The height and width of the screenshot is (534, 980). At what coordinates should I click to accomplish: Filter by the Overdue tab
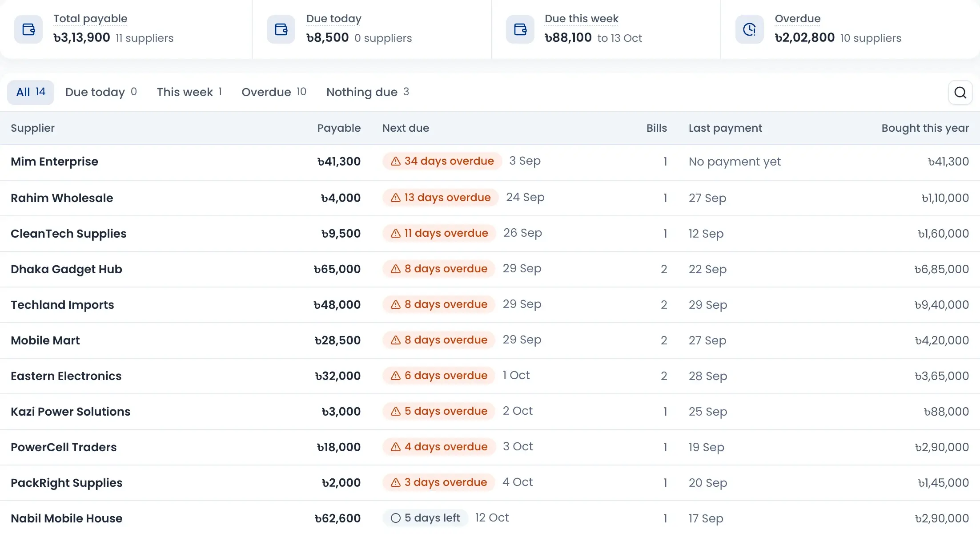click(x=274, y=93)
